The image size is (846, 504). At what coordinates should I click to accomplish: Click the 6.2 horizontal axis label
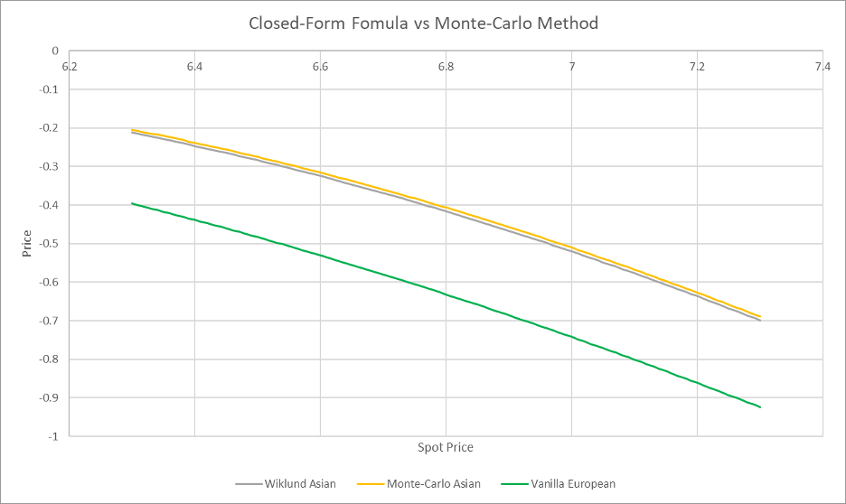(x=69, y=67)
